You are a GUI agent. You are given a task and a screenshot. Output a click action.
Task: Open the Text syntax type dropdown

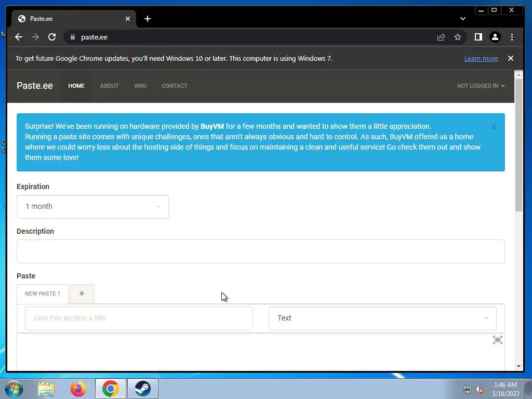[382, 318]
